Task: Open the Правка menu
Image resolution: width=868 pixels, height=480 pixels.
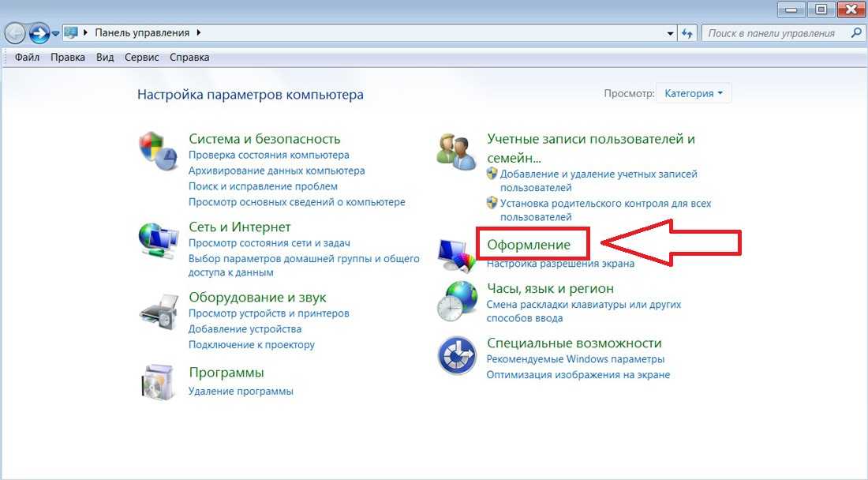Action: tap(68, 57)
